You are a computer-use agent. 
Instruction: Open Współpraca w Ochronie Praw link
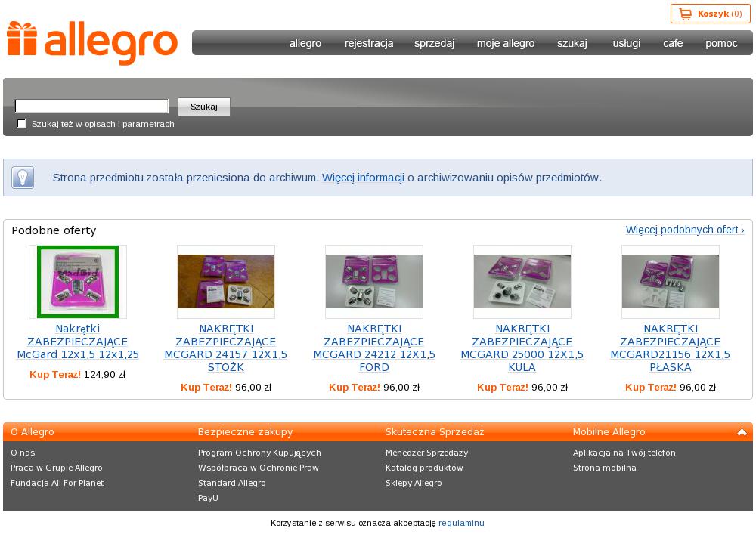(x=259, y=468)
